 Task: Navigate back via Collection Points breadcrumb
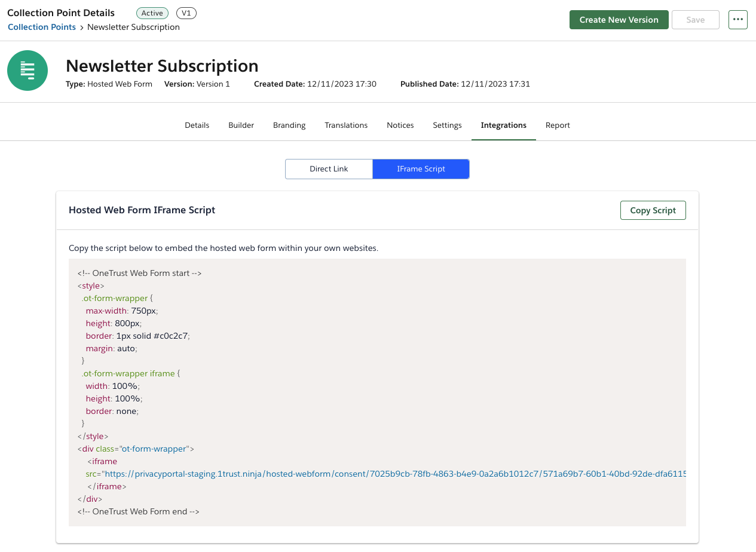41,27
